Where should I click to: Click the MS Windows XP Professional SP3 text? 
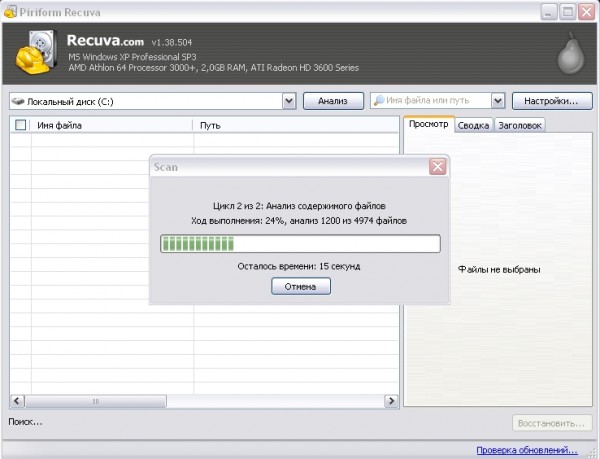132,57
